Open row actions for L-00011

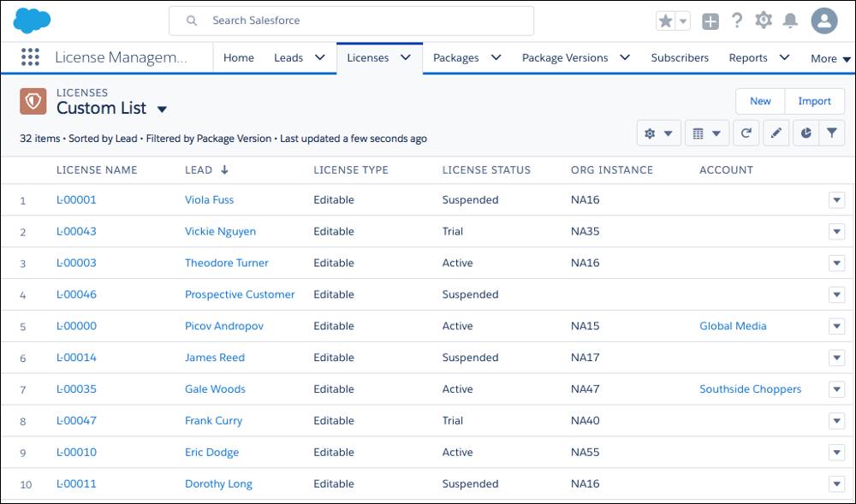pos(836,483)
